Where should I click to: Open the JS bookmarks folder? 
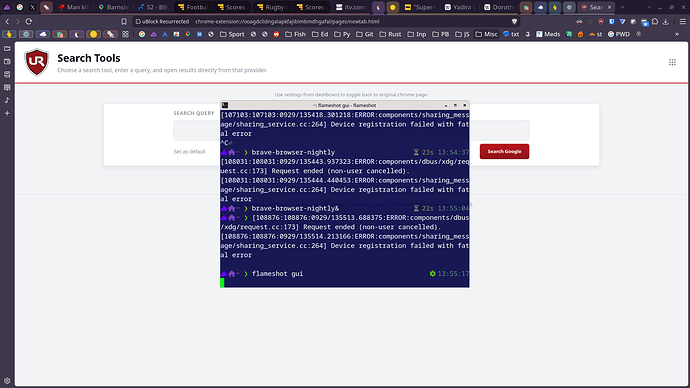462,34
